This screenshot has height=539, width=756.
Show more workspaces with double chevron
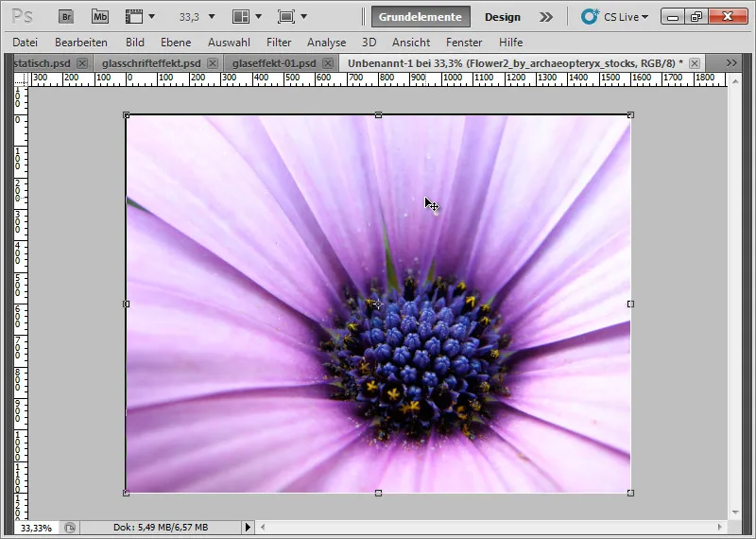pos(546,17)
